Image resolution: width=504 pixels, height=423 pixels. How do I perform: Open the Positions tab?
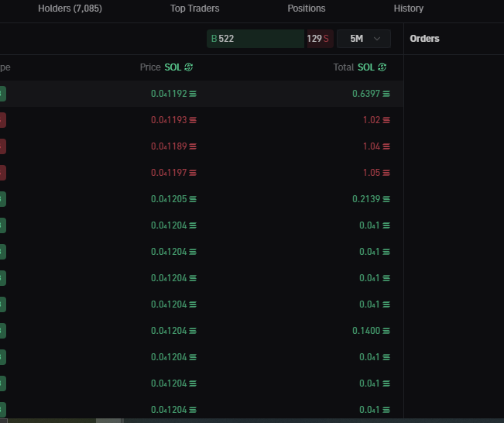point(307,9)
